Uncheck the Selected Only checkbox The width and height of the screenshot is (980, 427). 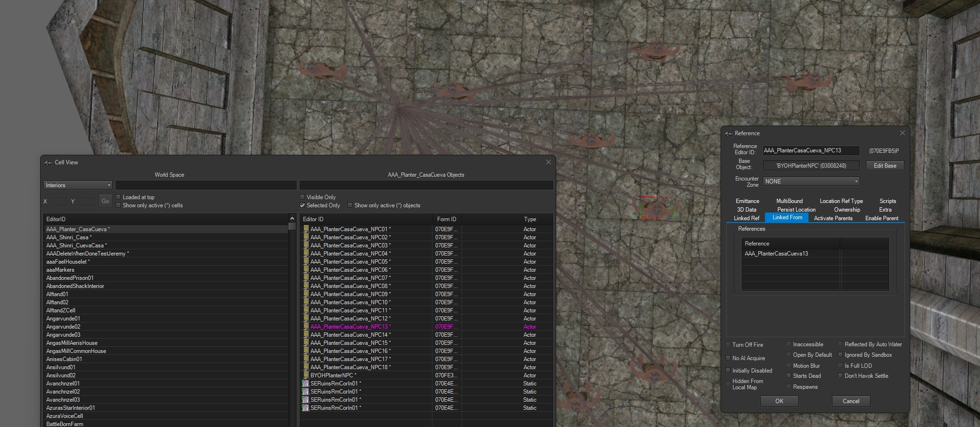click(302, 205)
